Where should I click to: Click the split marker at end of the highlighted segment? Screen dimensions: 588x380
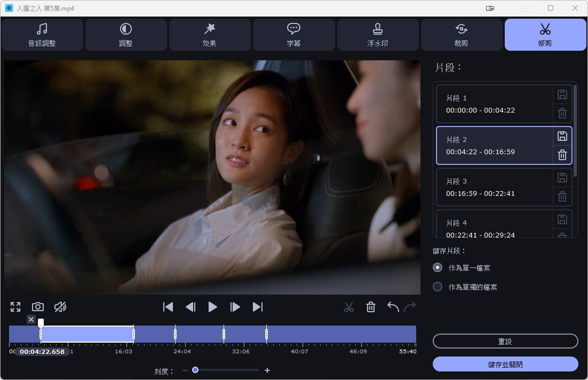coord(133,334)
